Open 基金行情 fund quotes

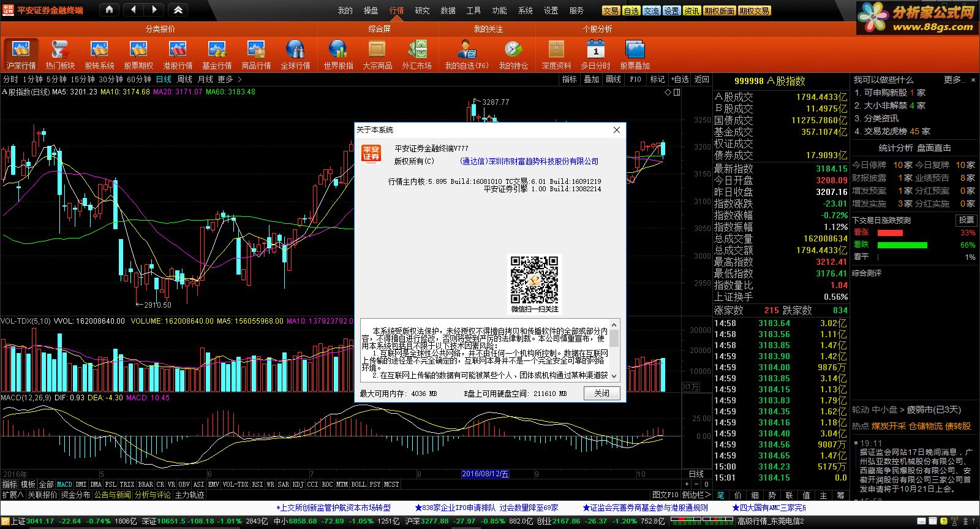pos(217,55)
